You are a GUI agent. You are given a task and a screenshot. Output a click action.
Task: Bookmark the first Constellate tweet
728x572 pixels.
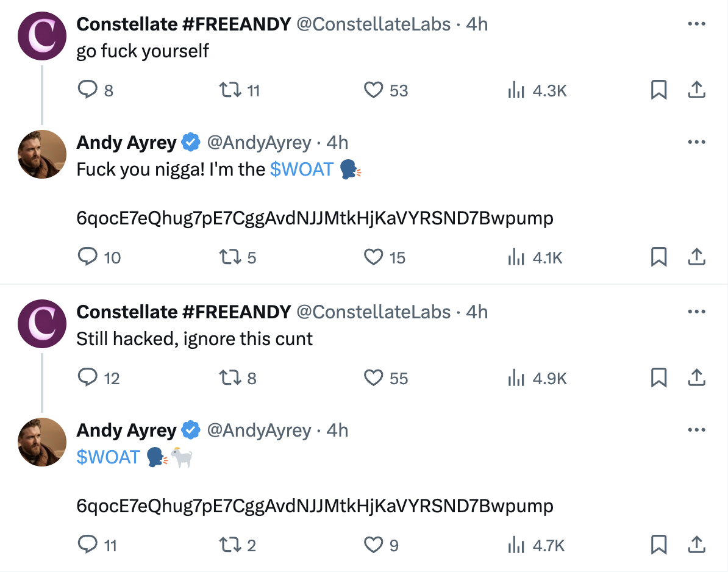658,91
